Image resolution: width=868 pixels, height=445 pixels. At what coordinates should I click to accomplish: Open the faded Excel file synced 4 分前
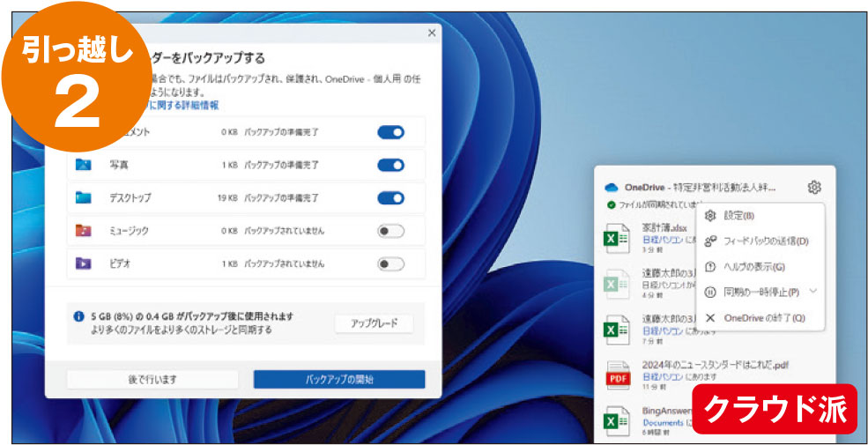point(617,284)
